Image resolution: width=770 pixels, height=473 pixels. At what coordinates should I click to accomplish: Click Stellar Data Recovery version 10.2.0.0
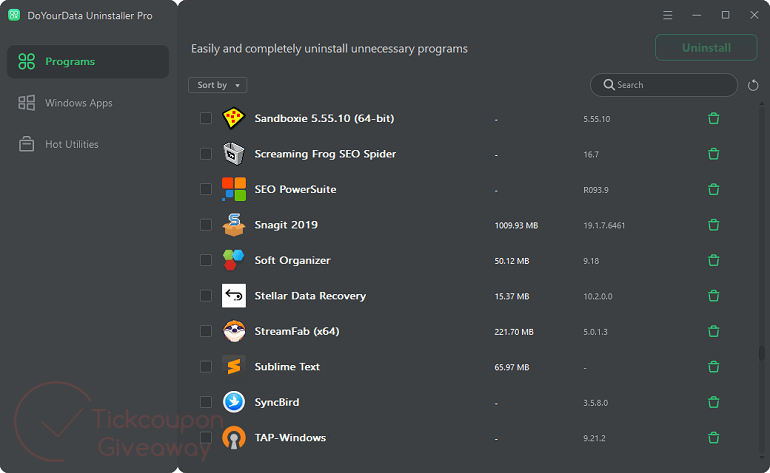(598, 296)
